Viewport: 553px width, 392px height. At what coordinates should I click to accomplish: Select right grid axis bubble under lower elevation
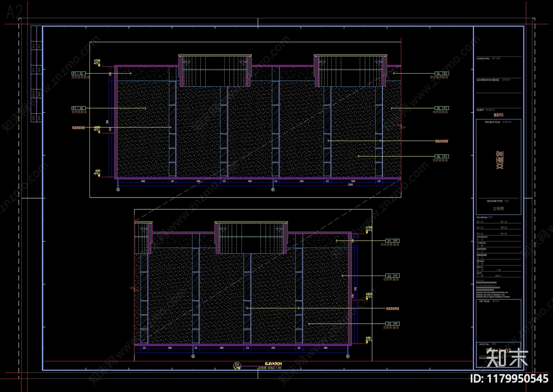pos(348,356)
